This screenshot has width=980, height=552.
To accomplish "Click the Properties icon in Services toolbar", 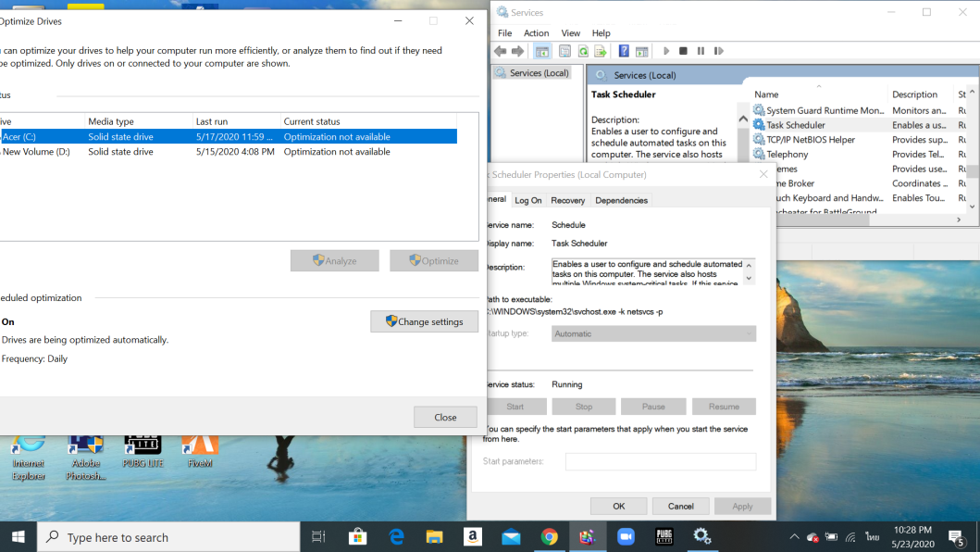I will pyautogui.click(x=565, y=51).
